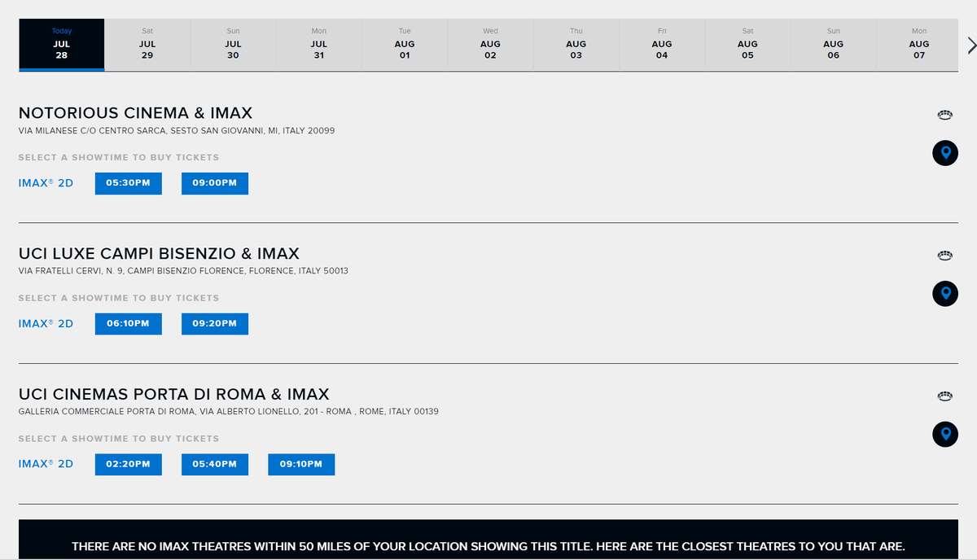Click the location pin for UCI Cinemas Porta di Roma
Viewport: 977px width, 560px height.
point(944,434)
